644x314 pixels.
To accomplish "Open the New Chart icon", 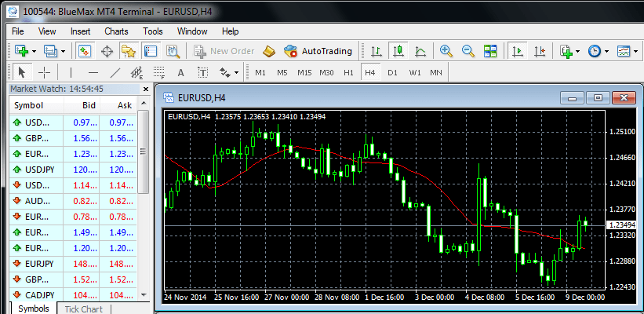I will (21, 51).
